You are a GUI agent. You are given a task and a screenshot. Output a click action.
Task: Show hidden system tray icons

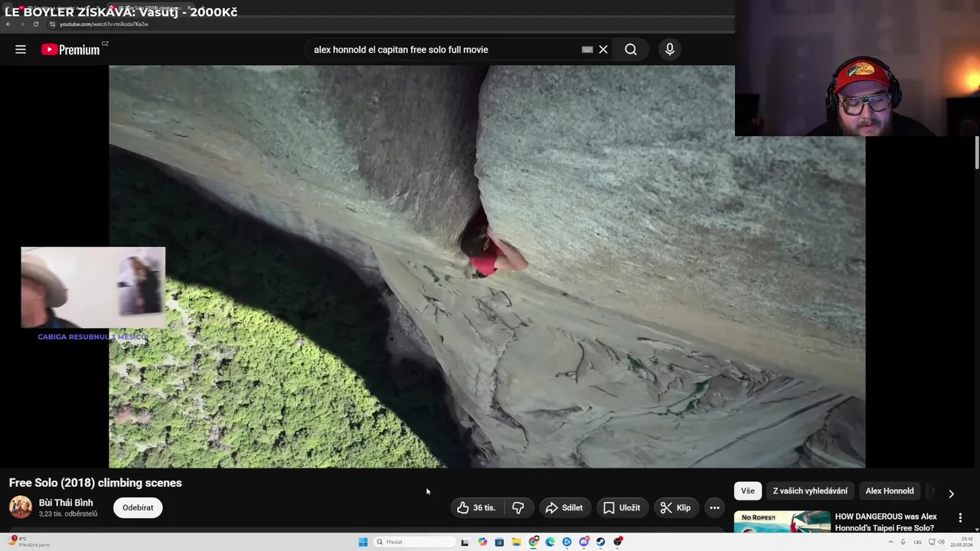click(x=890, y=542)
